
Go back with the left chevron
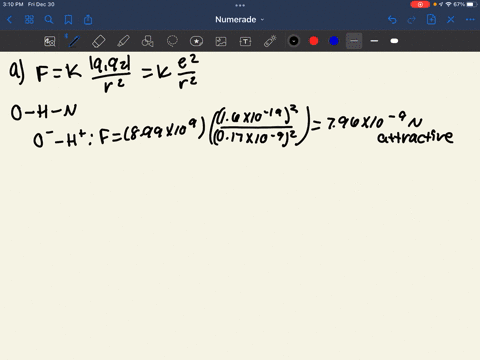point(9,20)
